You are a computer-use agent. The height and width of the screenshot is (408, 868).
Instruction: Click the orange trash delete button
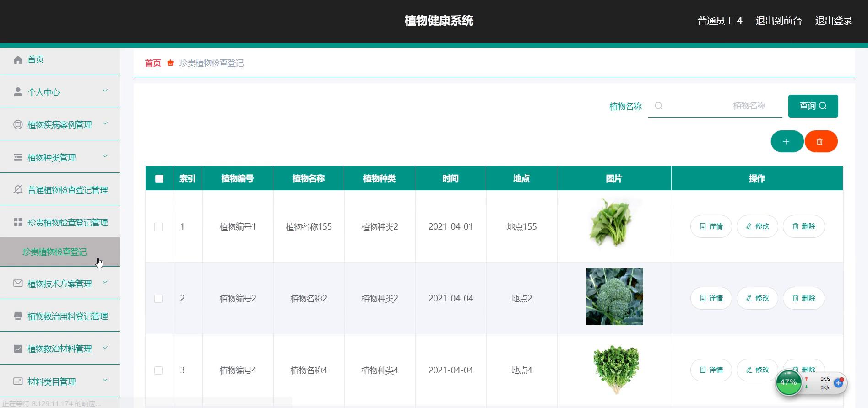click(820, 141)
